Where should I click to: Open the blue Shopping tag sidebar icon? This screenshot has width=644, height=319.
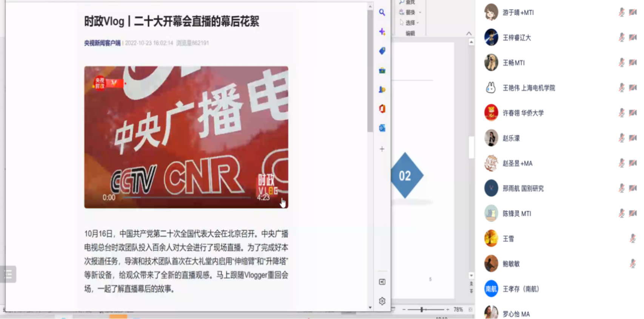coord(382,51)
